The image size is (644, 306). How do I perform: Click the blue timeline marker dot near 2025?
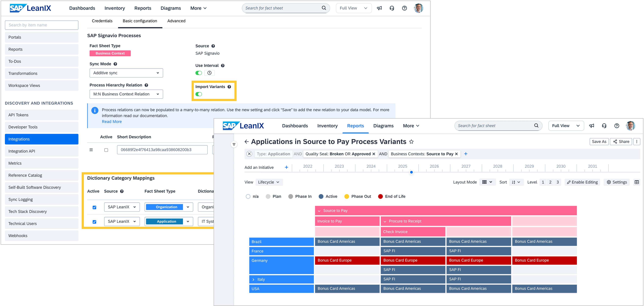pos(411,172)
